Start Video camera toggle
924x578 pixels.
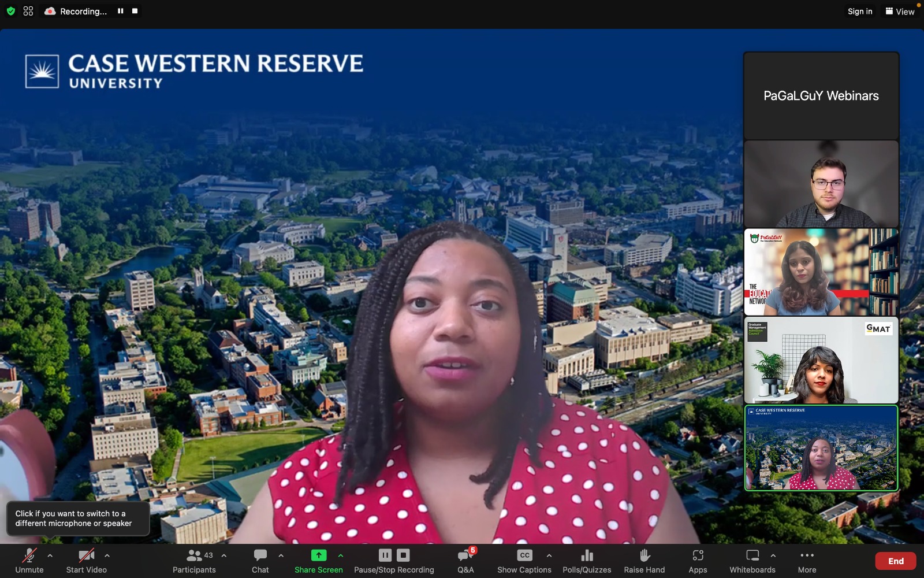86,561
